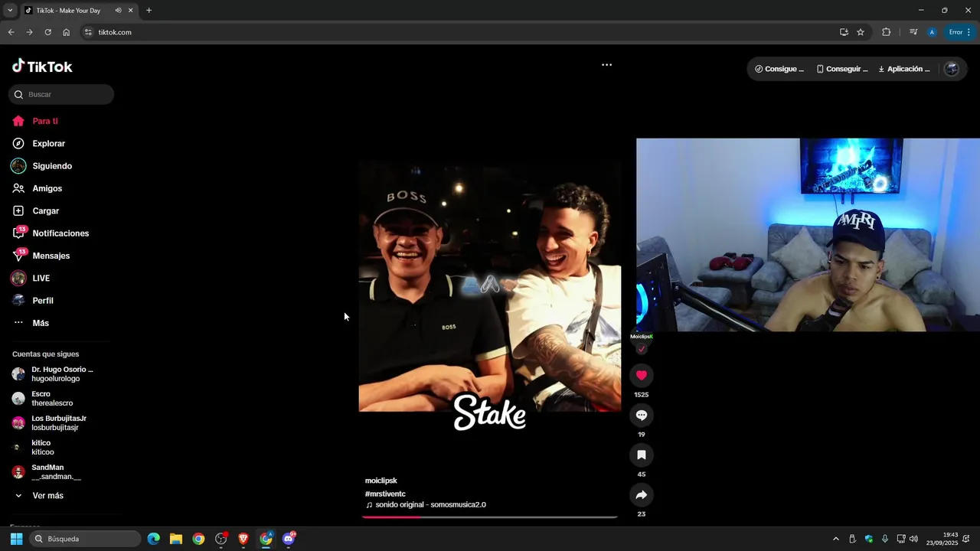980x551 pixels.
Task: Reload the TikTok page
Action: click(47, 32)
